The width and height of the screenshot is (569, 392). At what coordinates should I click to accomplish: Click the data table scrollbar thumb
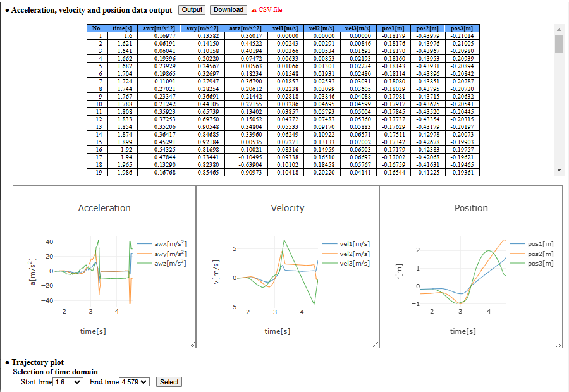pos(558,44)
